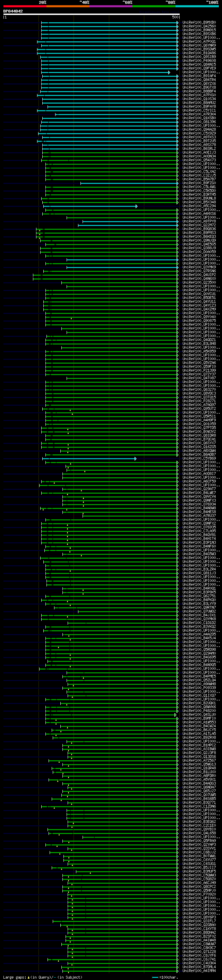Image resolution: width=222 pixels, height=980 pixels.
Task: Click the purple ~60% identity color segment
Action: coord(111,6)
